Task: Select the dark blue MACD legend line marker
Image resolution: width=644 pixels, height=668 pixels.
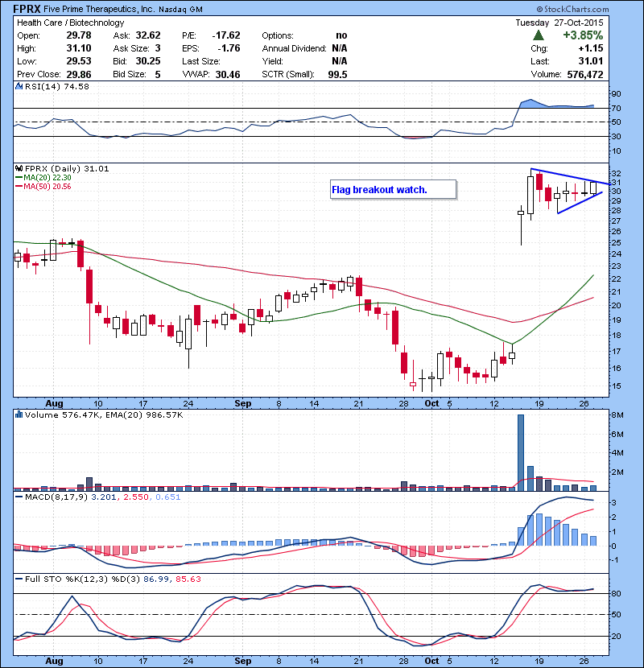Action: click(x=19, y=497)
